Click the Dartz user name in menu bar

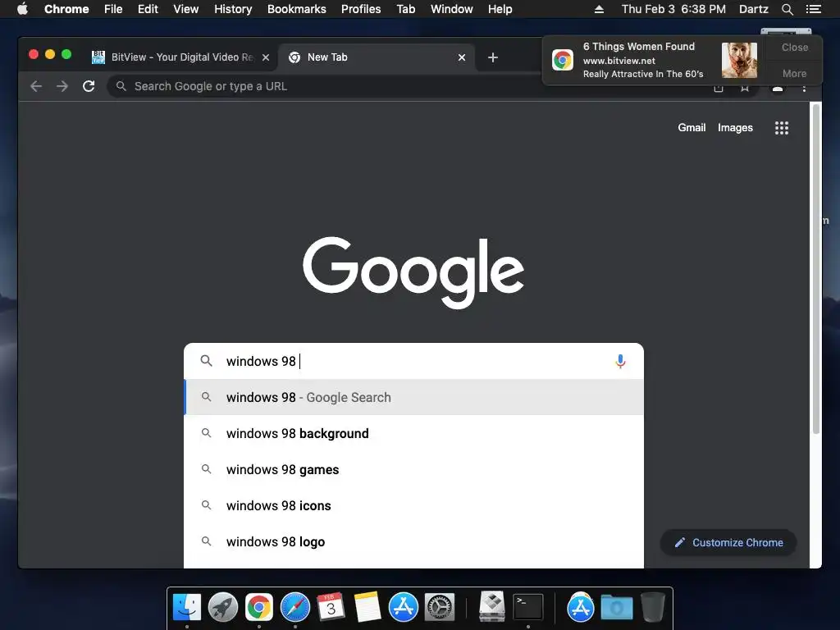pyautogui.click(x=753, y=9)
